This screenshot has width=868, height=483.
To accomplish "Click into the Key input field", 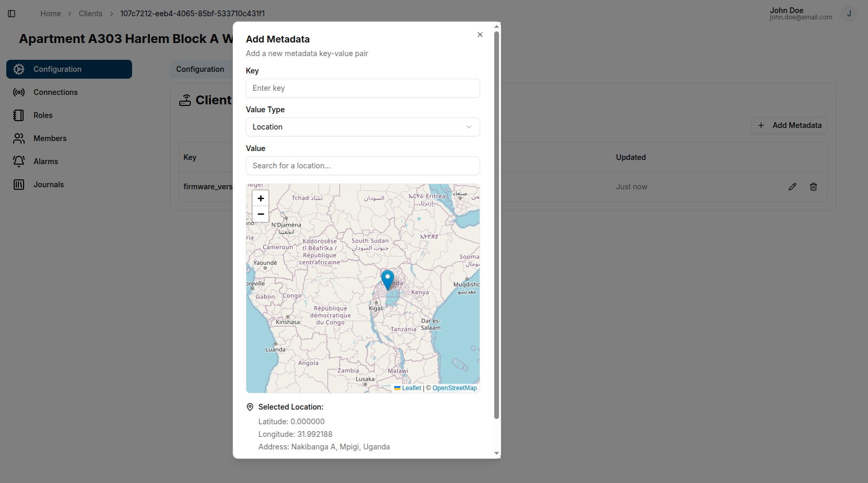I will click(363, 88).
